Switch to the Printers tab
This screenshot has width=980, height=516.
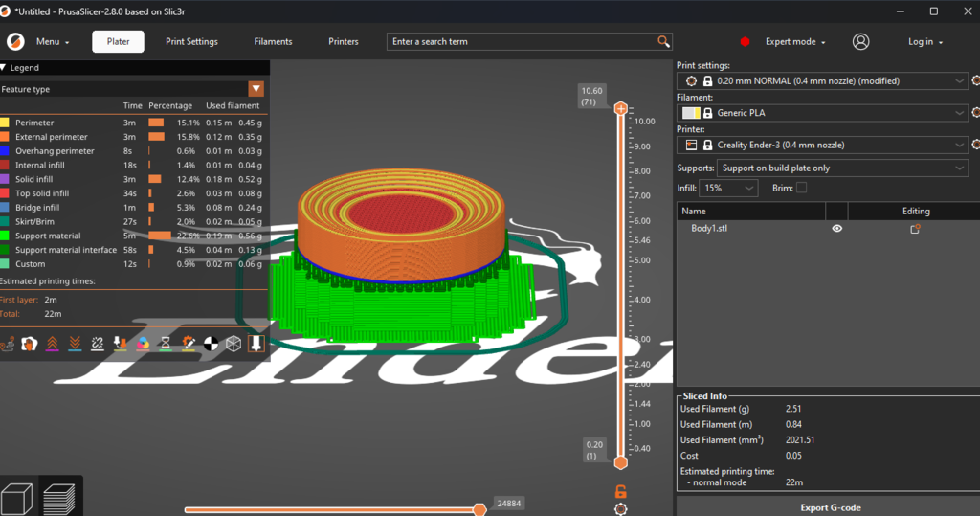pos(344,41)
